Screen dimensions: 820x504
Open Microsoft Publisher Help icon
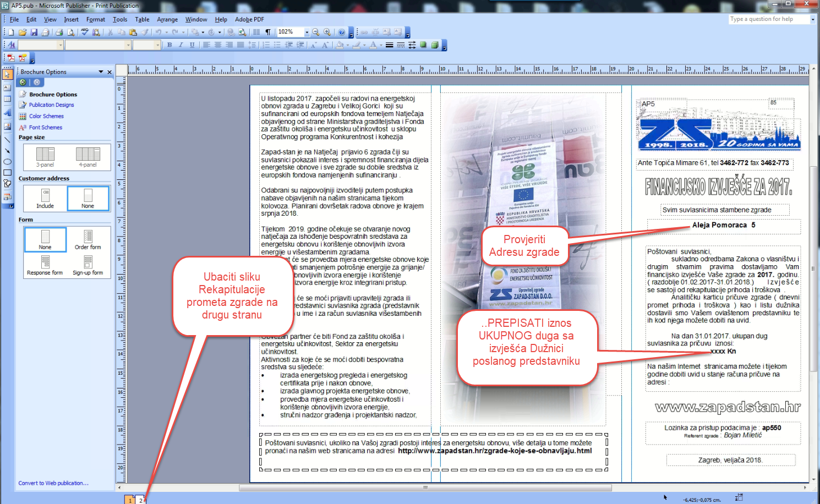tap(342, 32)
